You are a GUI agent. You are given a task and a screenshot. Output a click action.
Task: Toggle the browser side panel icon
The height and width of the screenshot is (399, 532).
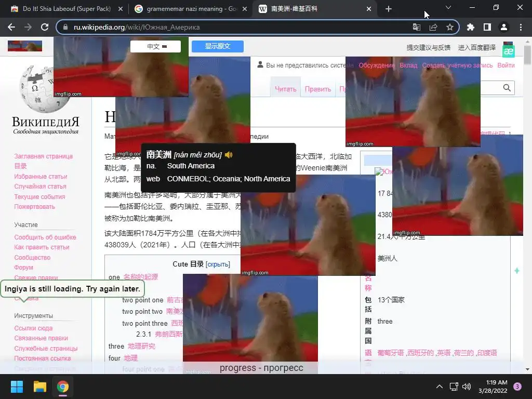click(487, 27)
